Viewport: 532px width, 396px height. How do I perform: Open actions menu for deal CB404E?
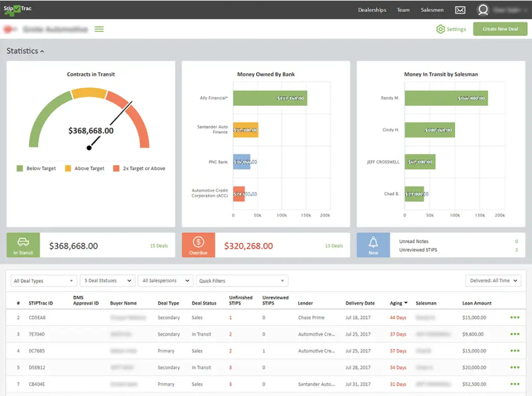tap(515, 384)
